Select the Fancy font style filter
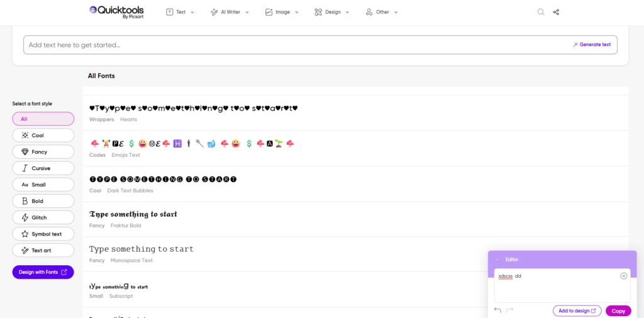The image size is (644, 318). 43,152
